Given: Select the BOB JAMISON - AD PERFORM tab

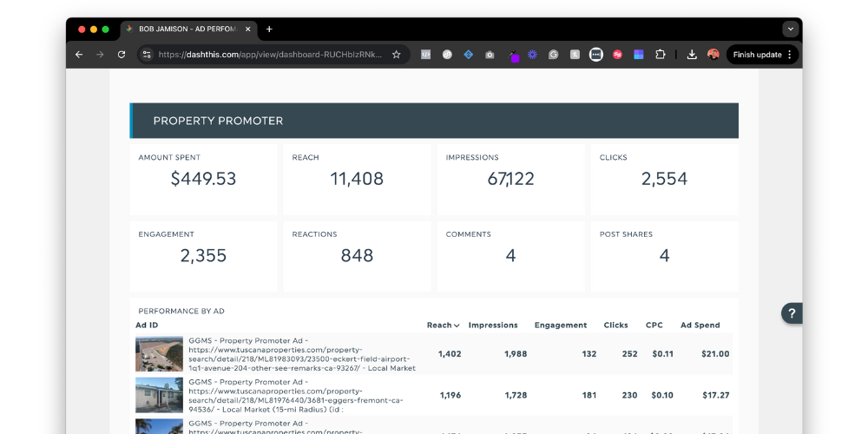Looking at the screenshot, I should tap(188, 30).
